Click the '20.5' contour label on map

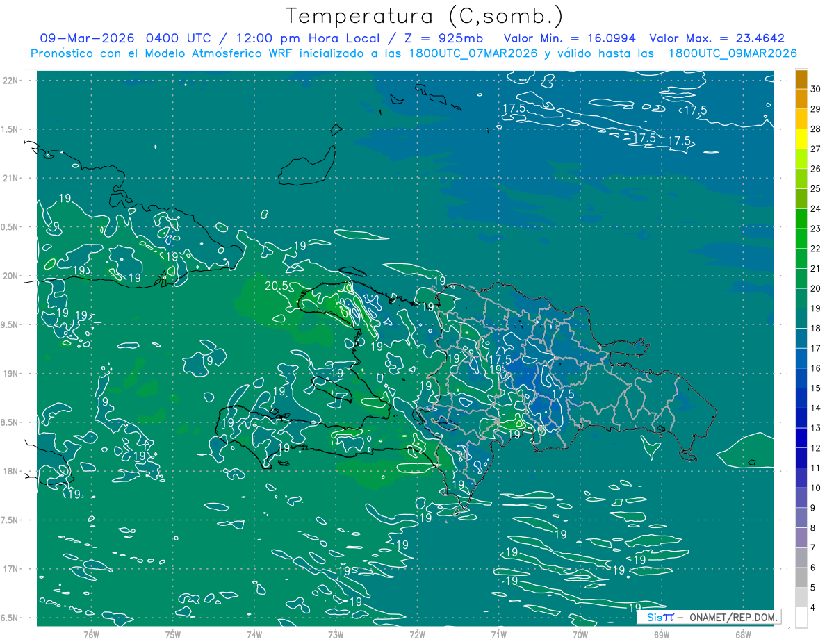[277, 286]
